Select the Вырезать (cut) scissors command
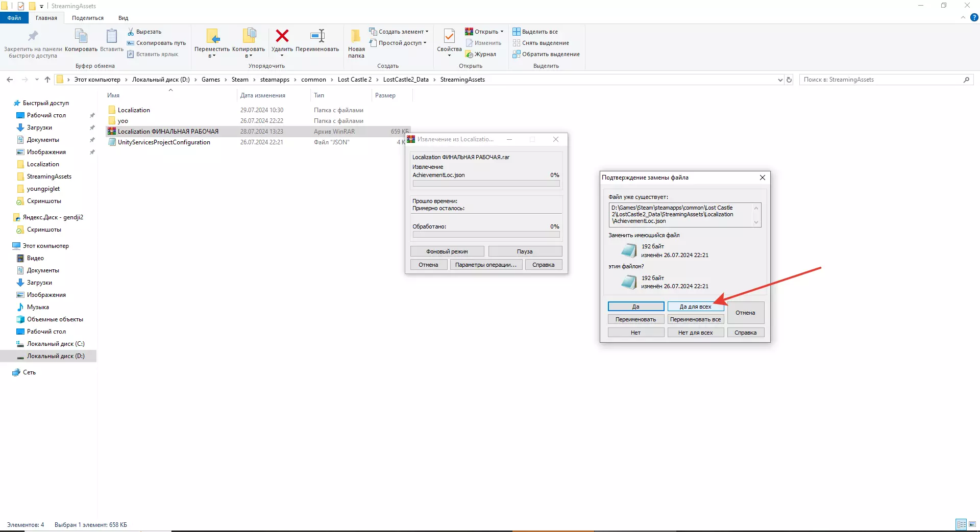 pyautogui.click(x=144, y=32)
